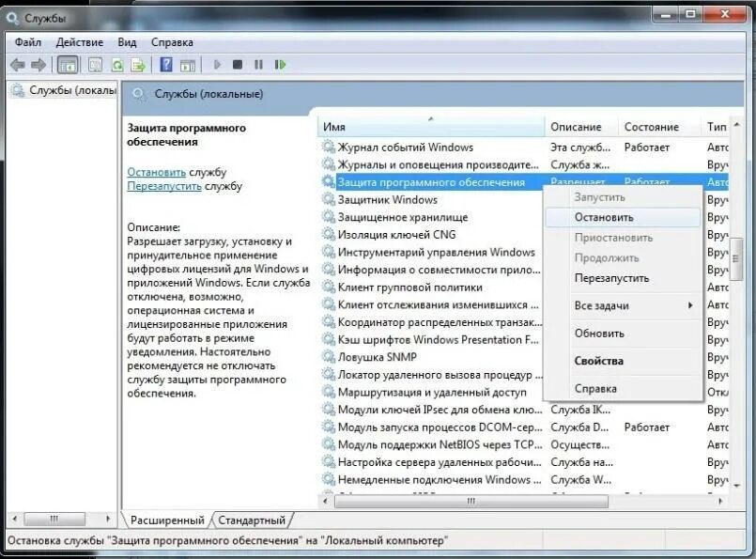This screenshot has height=559, width=756.
Task: Select Службы (локальные) tree node
Action: (64, 90)
